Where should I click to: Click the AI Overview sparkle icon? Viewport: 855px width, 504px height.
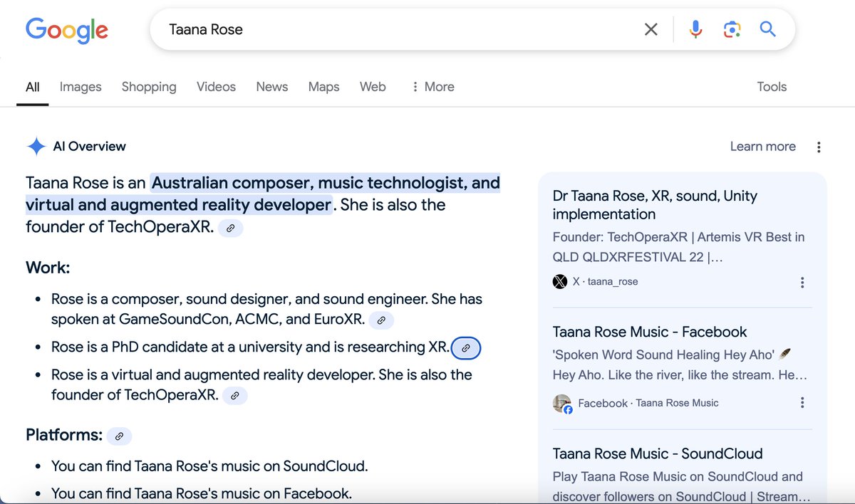coord(35,146)
